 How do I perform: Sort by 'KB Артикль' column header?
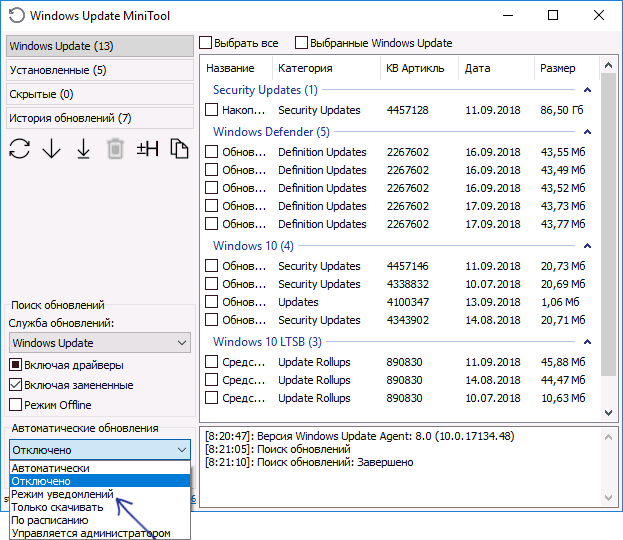[420, 68]
